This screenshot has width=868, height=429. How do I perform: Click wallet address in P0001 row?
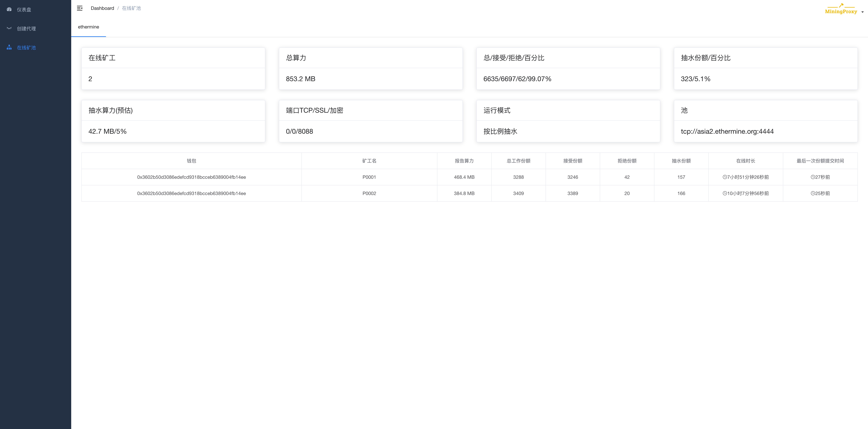(x=191, y=177)
